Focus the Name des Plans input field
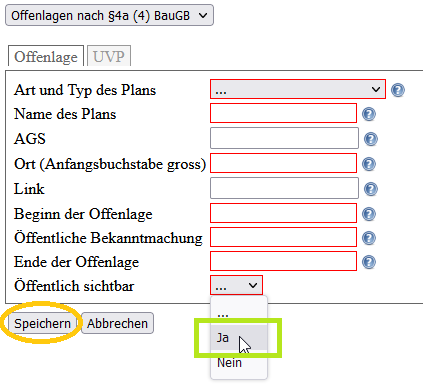The image size is (423, 392). click(283, 113)
